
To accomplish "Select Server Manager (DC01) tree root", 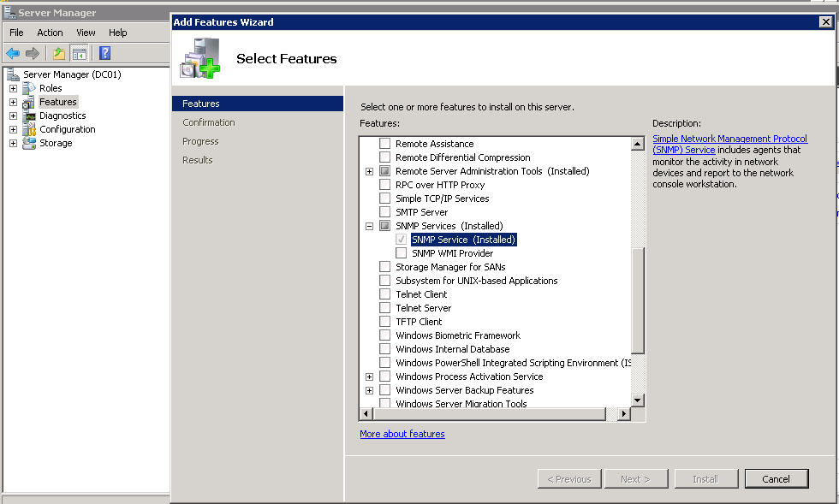I will click(x=72, y=75).
